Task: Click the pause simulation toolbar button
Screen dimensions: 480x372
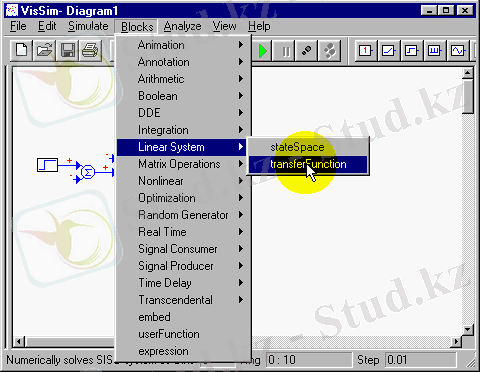Action: [x=286, y=51]
